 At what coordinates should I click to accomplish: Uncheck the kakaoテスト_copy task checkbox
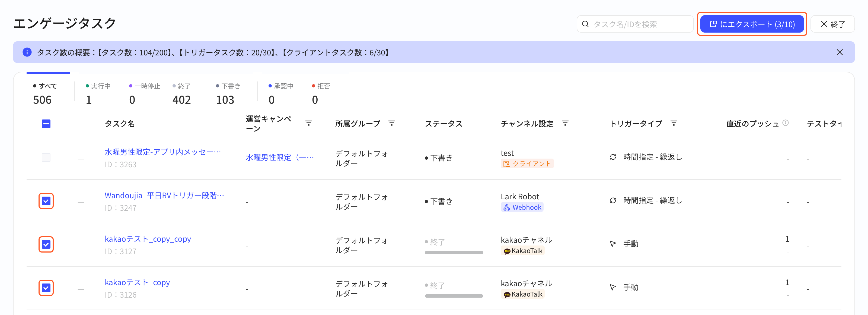[x=46, y=288]
